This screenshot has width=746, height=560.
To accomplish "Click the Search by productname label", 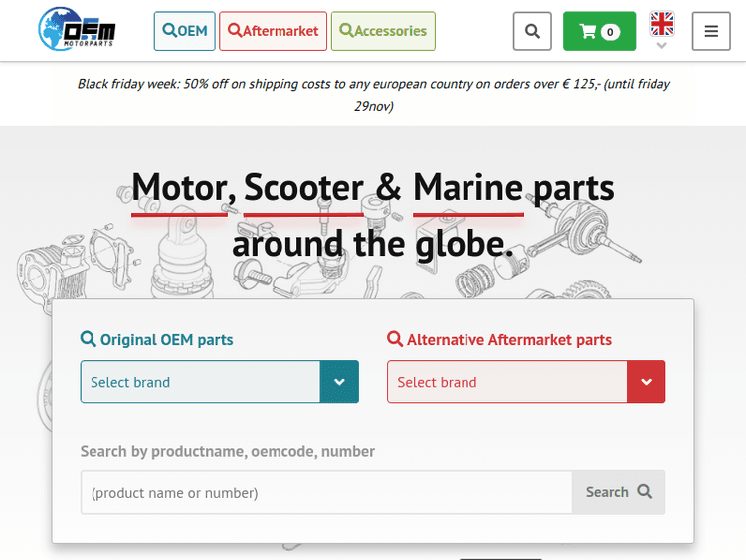I will tap(228, 451).
